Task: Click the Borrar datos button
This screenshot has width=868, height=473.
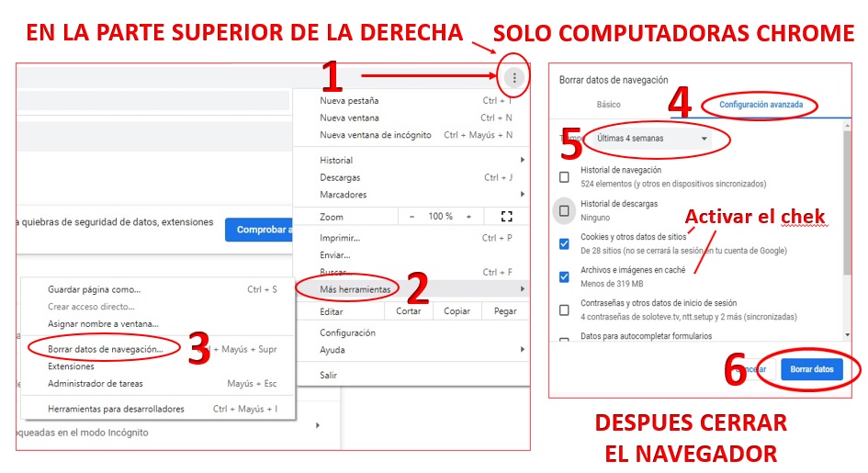Action: pyautogui.click(x=812, y=369)
